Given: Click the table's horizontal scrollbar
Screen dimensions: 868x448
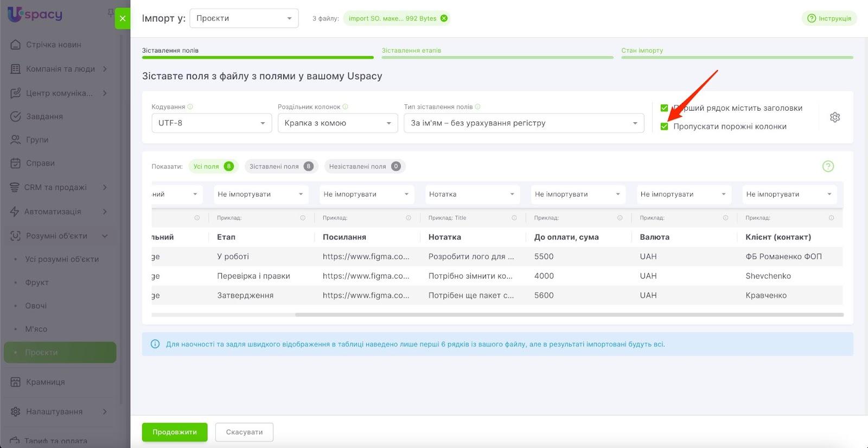Looking at the screenshot, I should [569, 315].
